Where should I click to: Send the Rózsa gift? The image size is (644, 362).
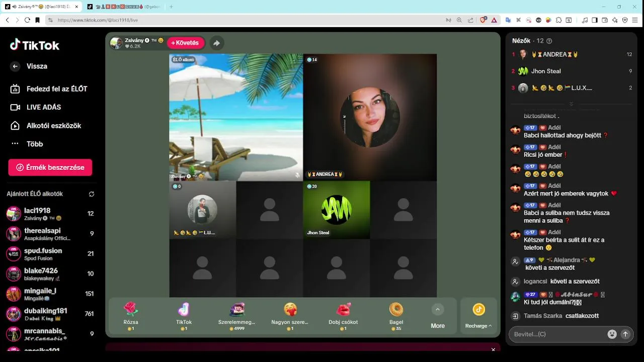coord(131,316)
